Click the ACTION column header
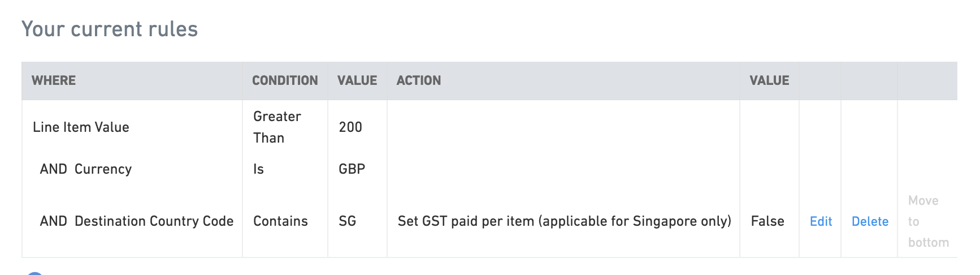Image resolution: width=980 pixels, height=275 pixels. pos(419,80)
